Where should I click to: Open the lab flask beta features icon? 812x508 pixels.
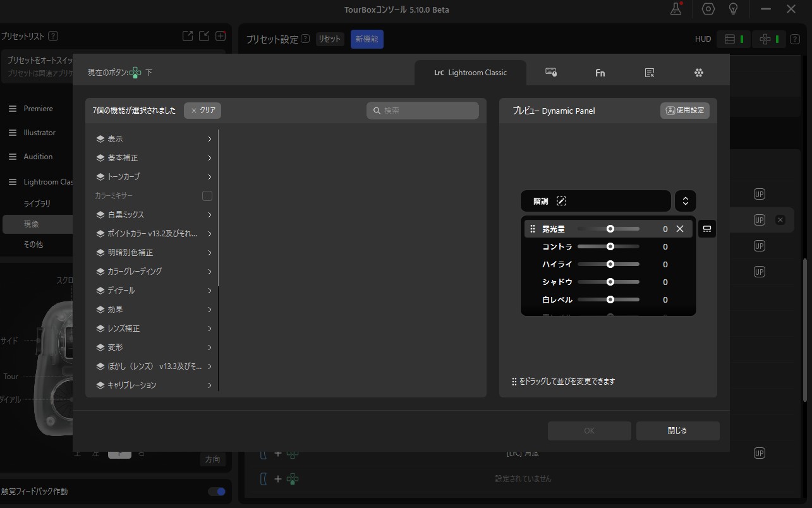[676, 9]
